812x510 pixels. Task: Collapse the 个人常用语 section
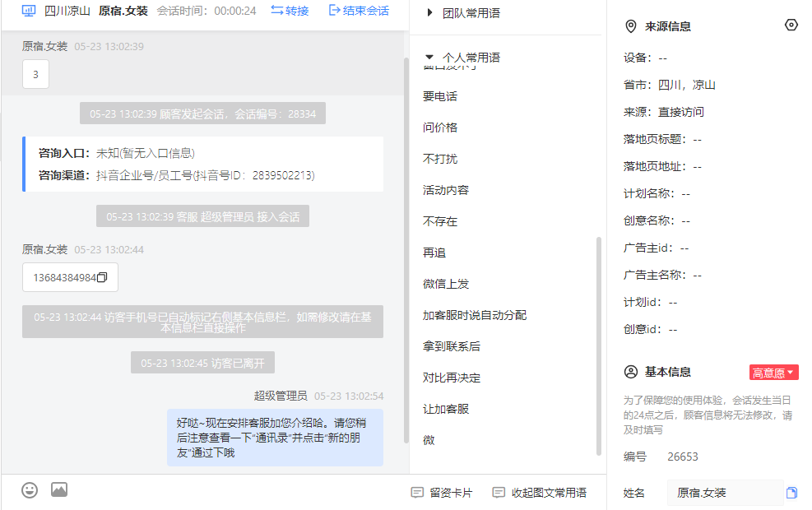(x=429, y=57)
